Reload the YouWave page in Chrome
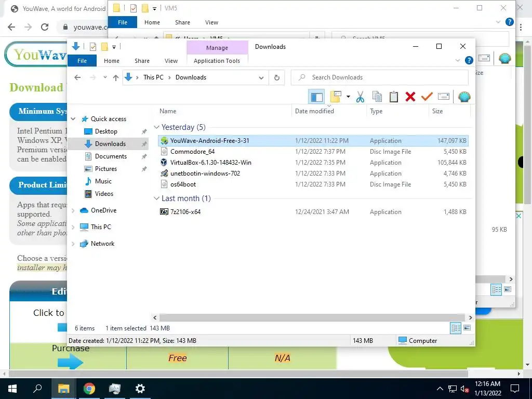The height and width of the screenshot is (399, 532). tap(45, 27)
